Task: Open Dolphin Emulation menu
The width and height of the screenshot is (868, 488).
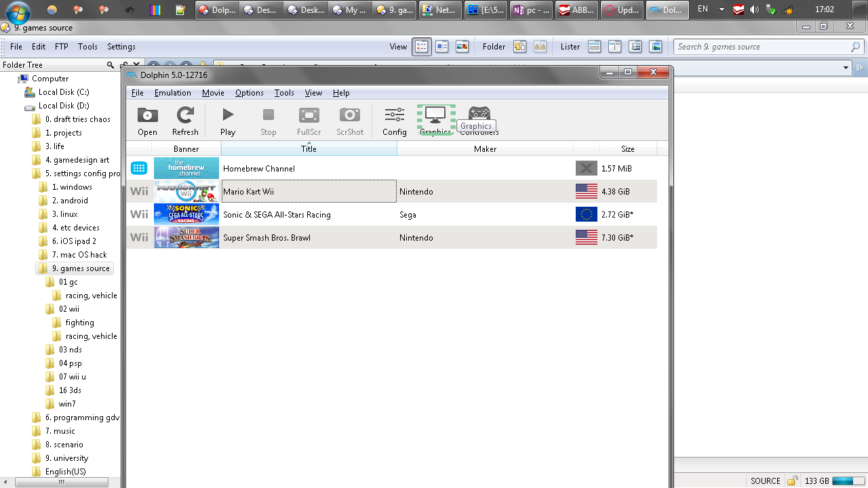Action: click(x=173, y=93)
